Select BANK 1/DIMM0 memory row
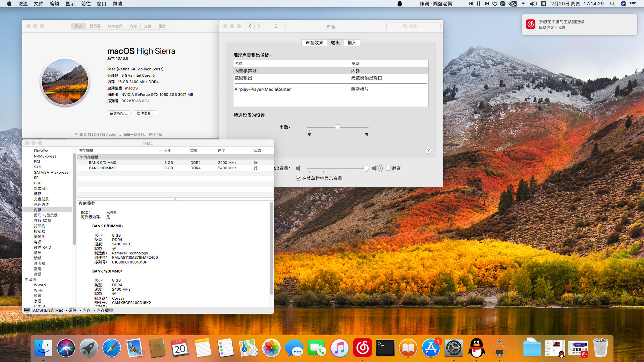The height and width of the screenshot is (362, 644). pyautogui.click(x=175, y=168)
